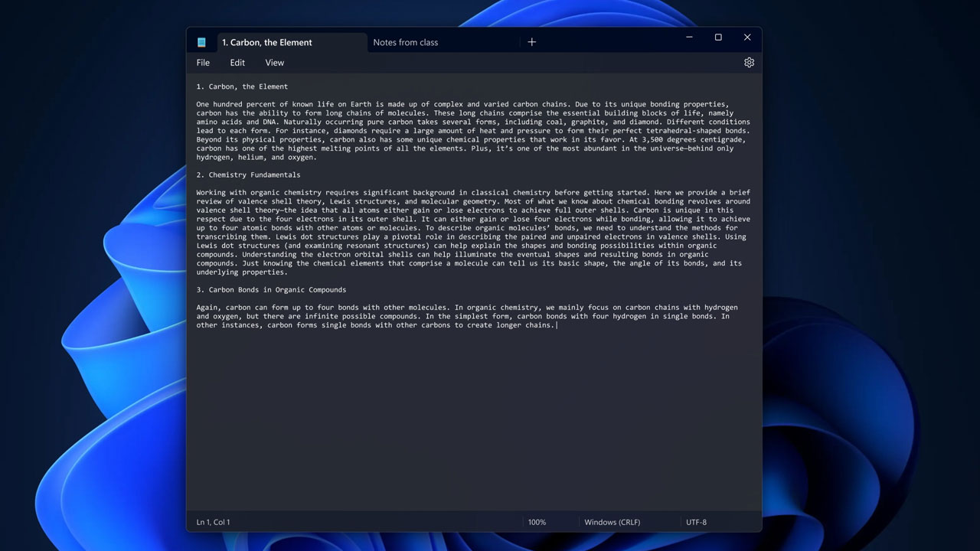This screenshot has width=980, height=551.
Task: Click heading 3. Carbon Bonds in Organic Compounds
Action: [x=271, y=290]
